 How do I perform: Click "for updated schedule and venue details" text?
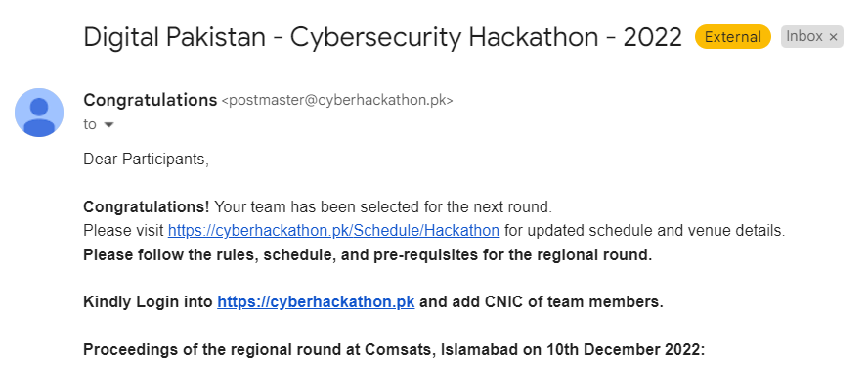645,230
